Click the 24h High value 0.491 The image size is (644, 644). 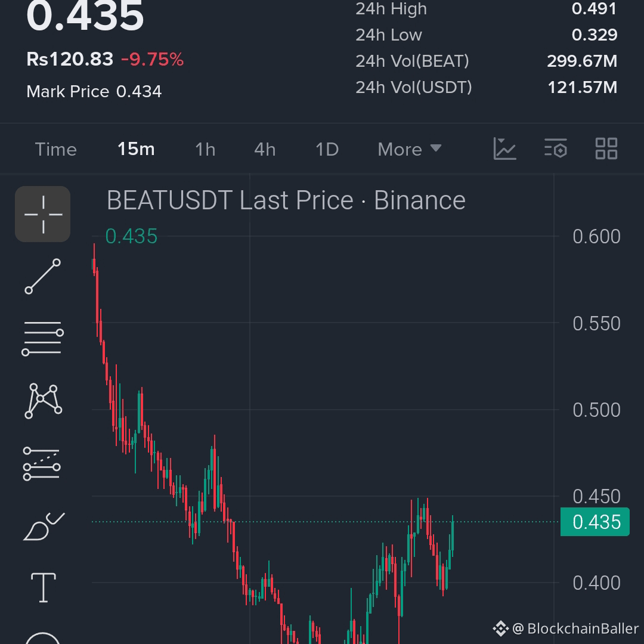tap(594, 8)
